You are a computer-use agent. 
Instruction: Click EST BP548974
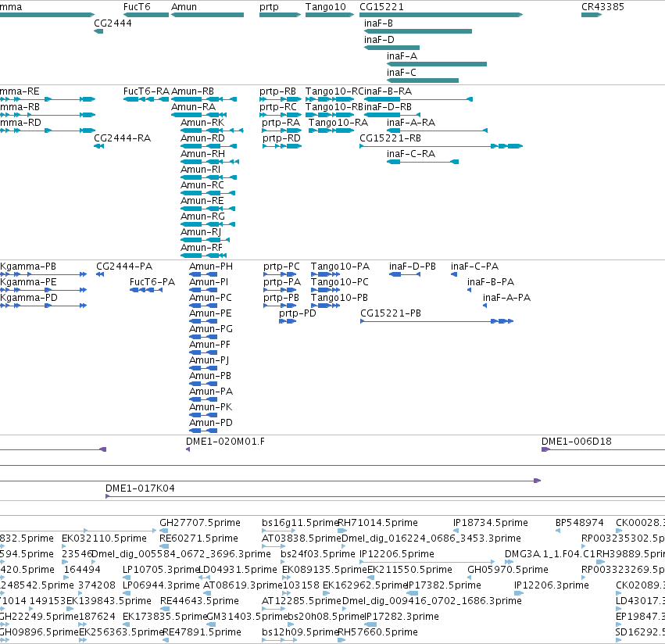click(558, 531)
